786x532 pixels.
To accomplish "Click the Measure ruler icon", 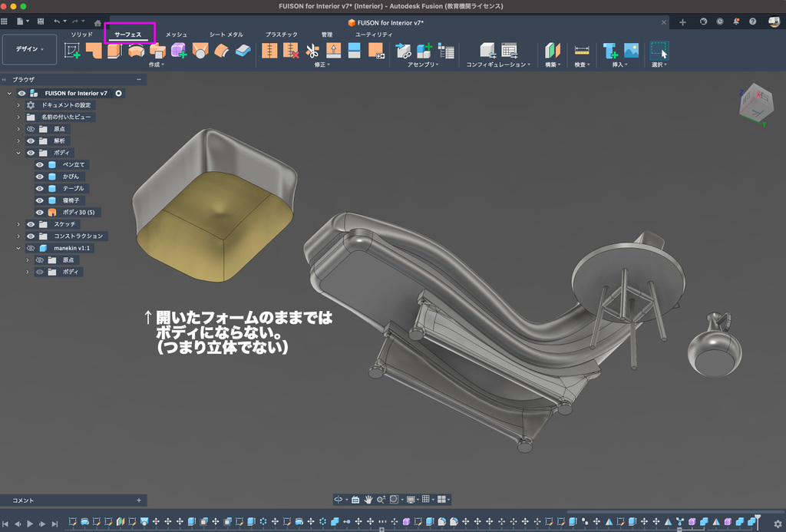I will [x=582, y=51].
